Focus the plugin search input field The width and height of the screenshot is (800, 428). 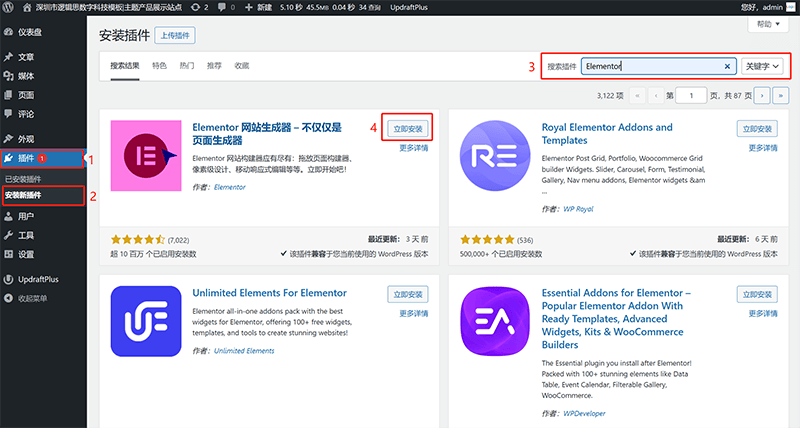[x=658, y=66]
